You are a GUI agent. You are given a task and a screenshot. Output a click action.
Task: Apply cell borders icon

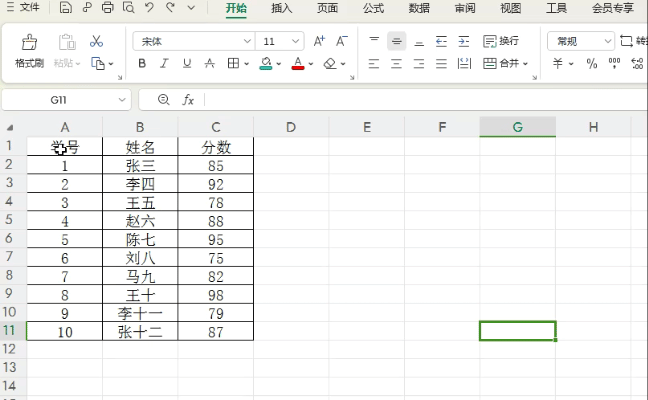[x=233, y=63]
